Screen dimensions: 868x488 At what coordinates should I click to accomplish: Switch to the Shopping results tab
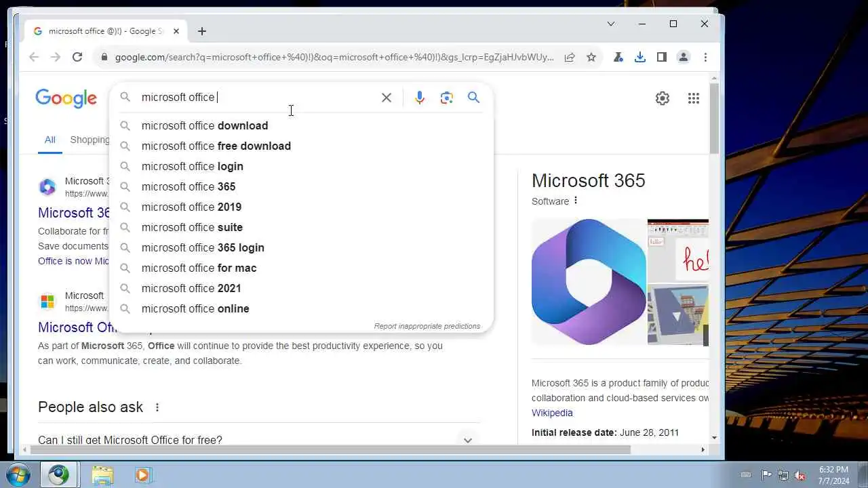click(x=90, y=140)
